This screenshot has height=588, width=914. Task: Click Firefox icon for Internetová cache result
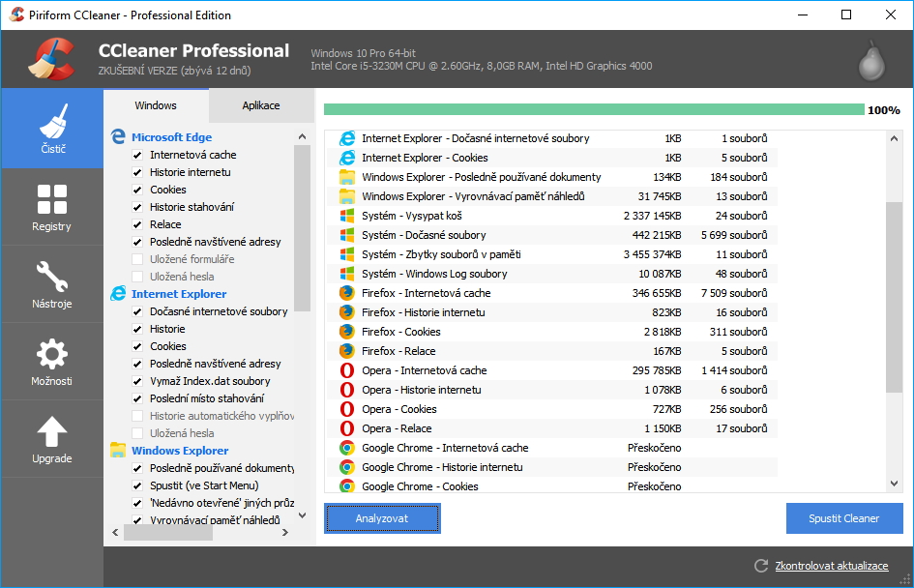pos(347,292)
